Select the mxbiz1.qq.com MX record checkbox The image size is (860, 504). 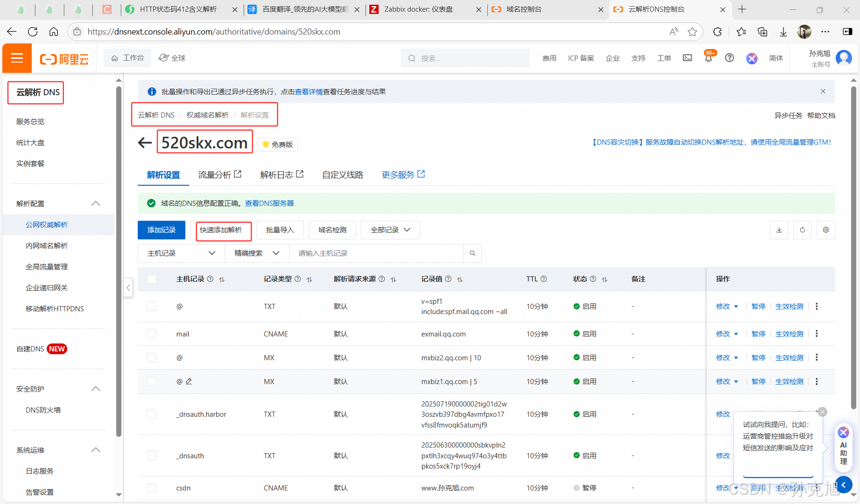[x=152, y=381]
